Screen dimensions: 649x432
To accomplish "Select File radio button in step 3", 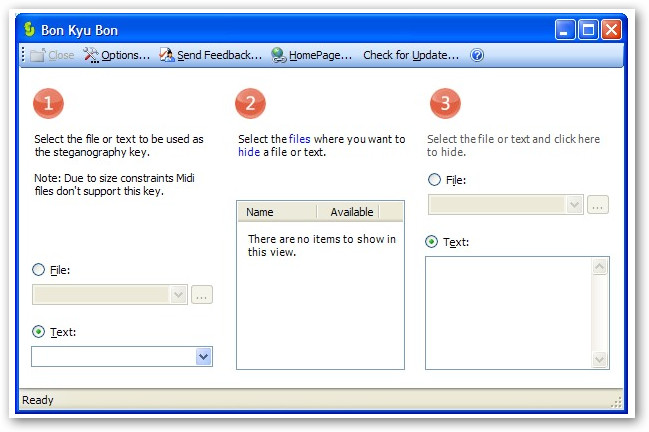I will click(x=434, y=180).
